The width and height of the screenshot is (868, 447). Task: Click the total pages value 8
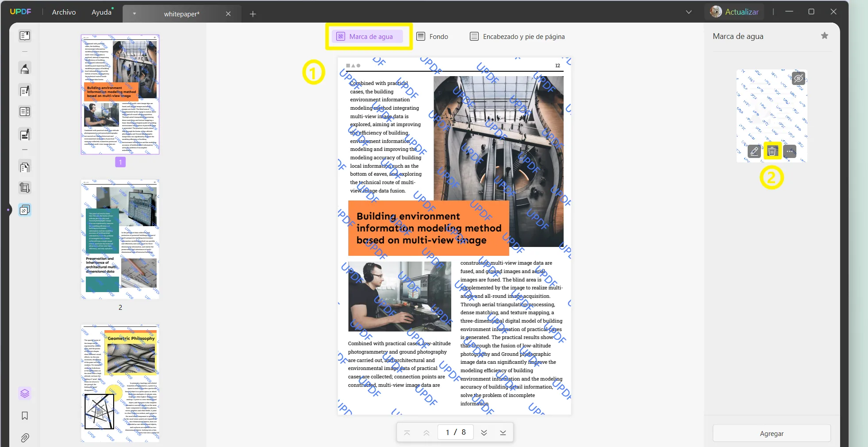point(464,432)
